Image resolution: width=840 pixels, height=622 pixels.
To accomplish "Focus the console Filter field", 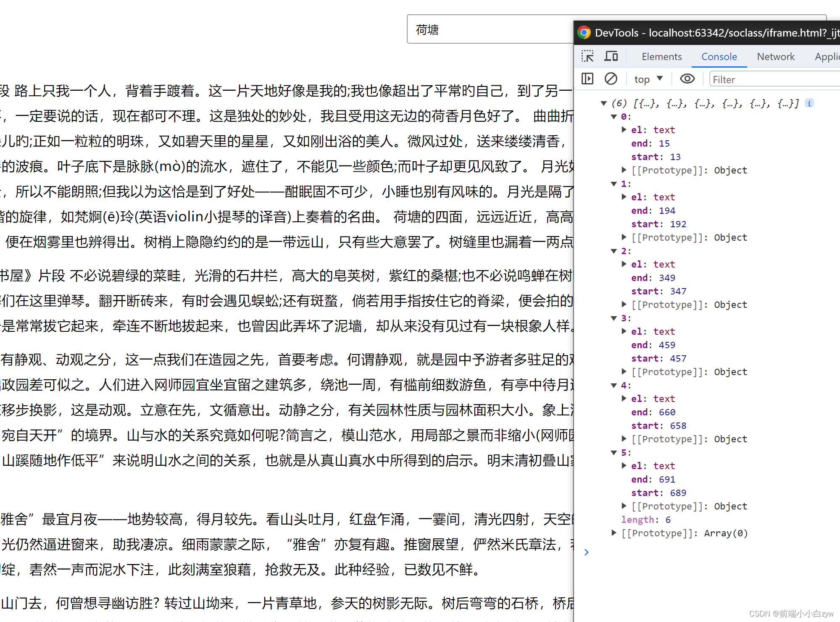I will coord(774,79).
